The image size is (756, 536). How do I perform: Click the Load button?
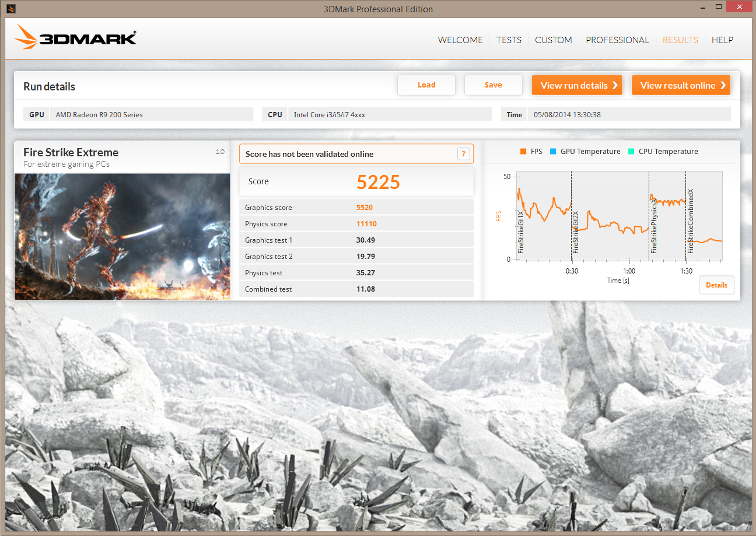click(x=426, y=85)
